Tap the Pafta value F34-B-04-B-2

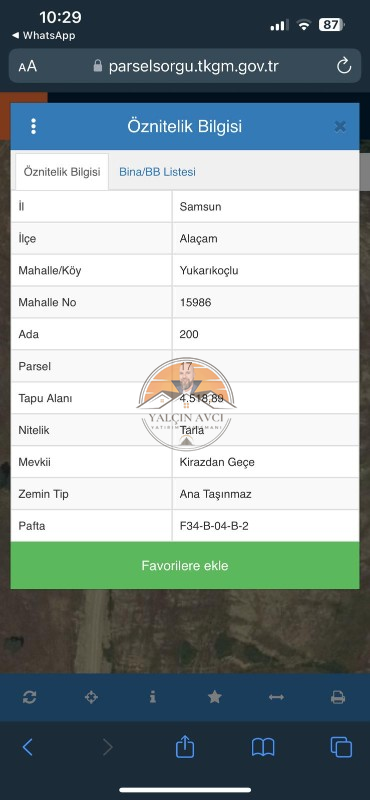(x=214, y=526)
